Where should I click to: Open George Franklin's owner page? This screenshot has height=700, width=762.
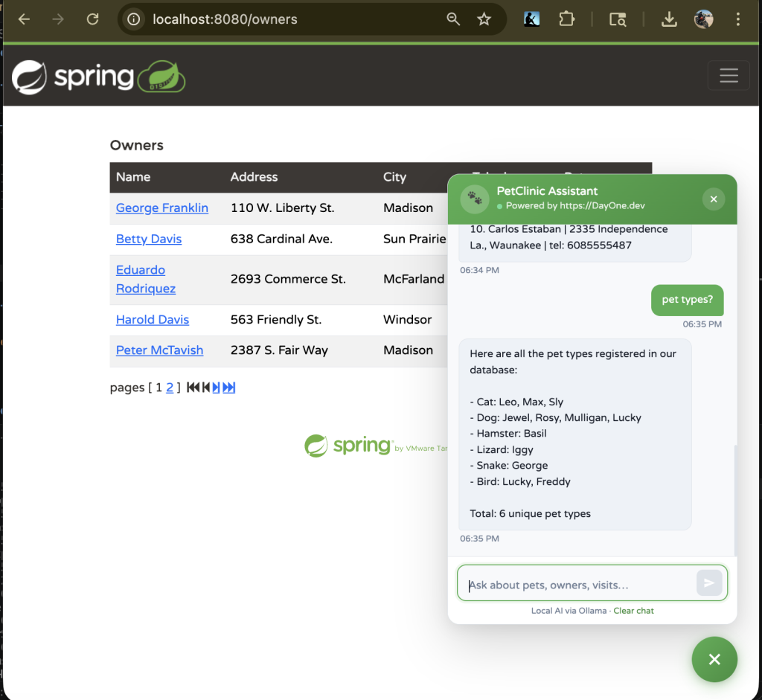point(162,208)
